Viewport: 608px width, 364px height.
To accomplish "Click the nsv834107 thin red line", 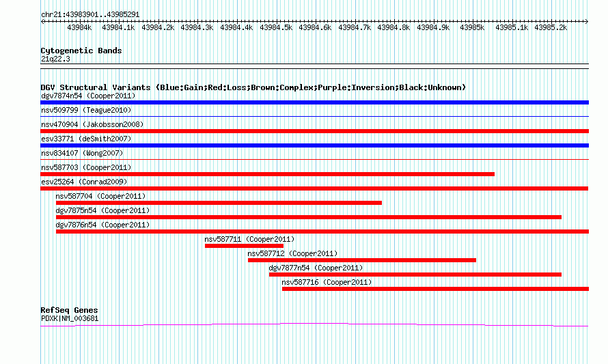I will click(x=314, y=159).
